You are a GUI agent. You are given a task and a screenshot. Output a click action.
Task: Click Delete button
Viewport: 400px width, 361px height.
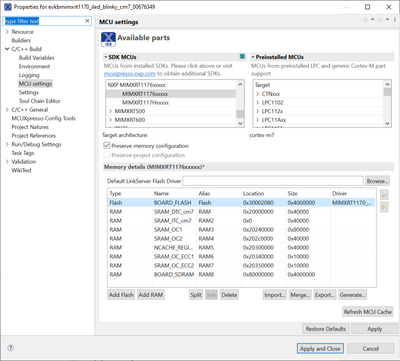coord(229,295)
